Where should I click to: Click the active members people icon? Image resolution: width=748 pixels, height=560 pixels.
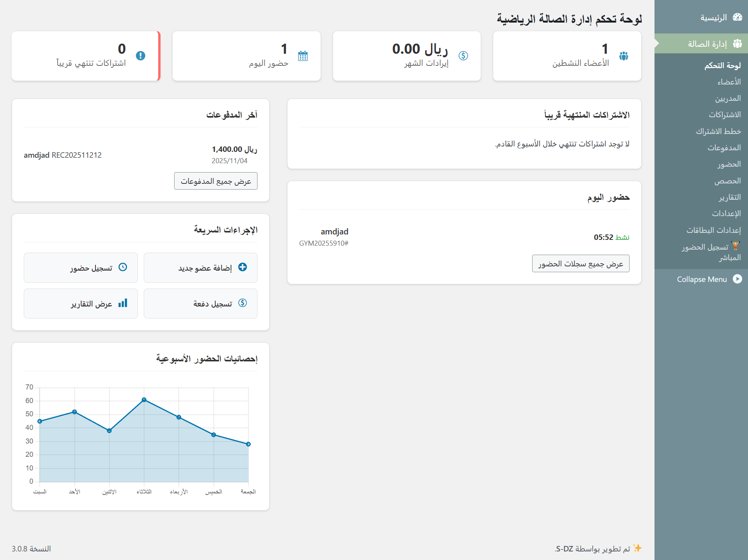pos(624,56)
